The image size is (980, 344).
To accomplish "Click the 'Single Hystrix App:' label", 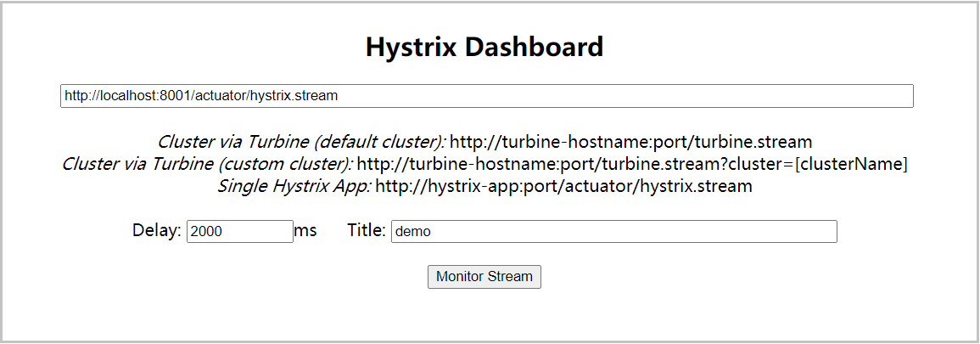I will click(294, 186).
